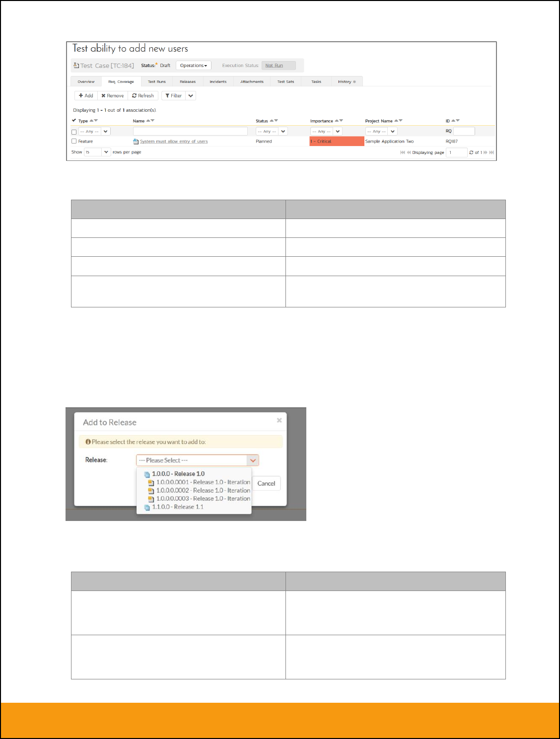Sort Type column ascending arrow
Image resolution: width=560 pixels, height=739 pixels.
pyautogui.click(x=91, y=121)
